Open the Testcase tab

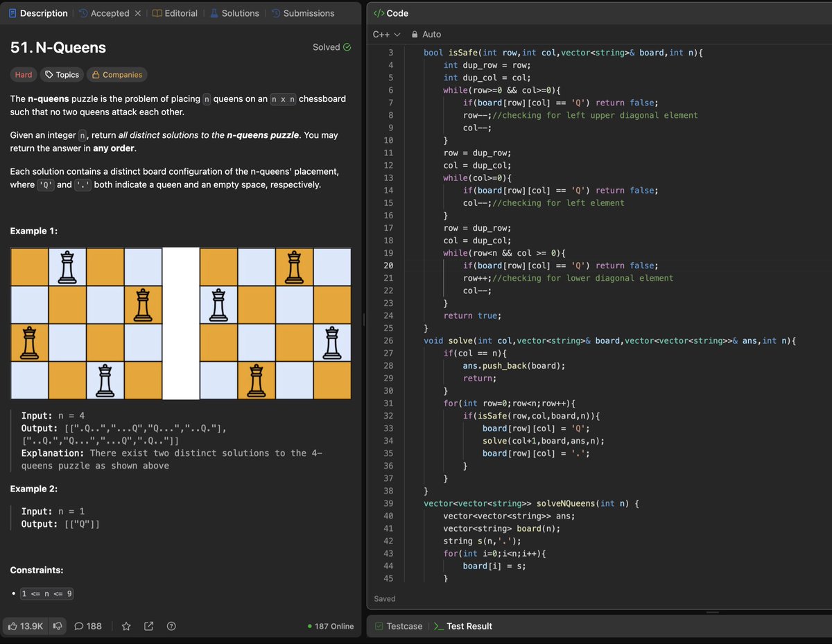tap(398, 626)
